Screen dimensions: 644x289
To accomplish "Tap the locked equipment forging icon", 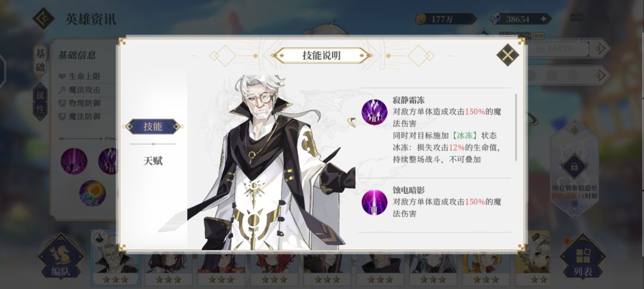I will (x=575, y=167).
